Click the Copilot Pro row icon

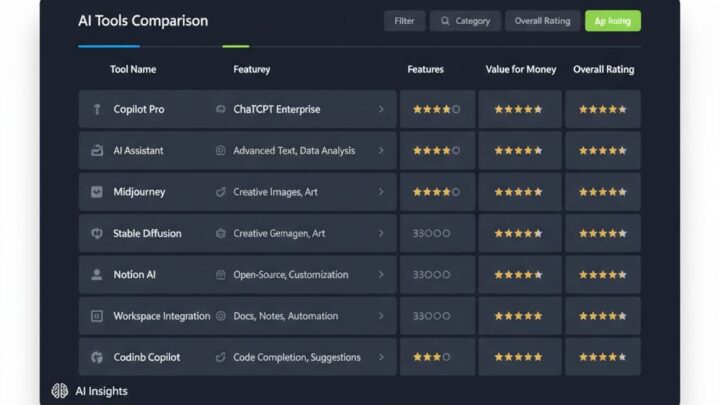[x=97, y=109]
